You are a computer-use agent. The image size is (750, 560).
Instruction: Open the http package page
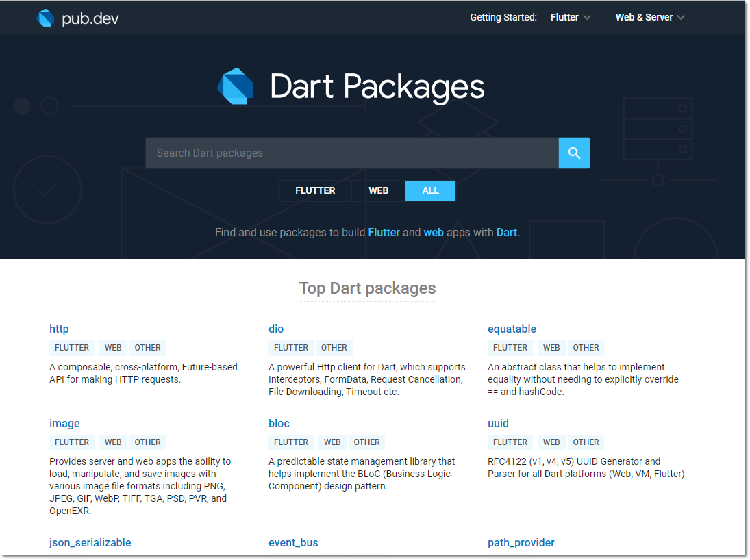[x=59, y=329]
